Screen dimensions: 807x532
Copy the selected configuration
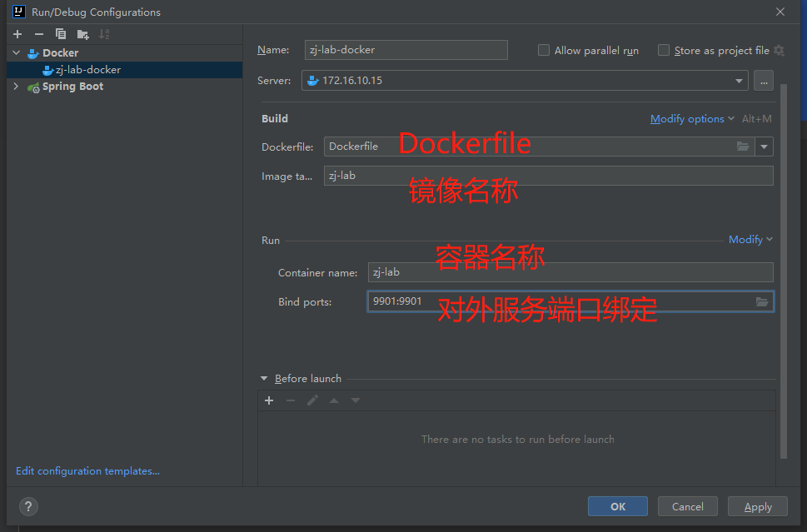click(61, 34)
